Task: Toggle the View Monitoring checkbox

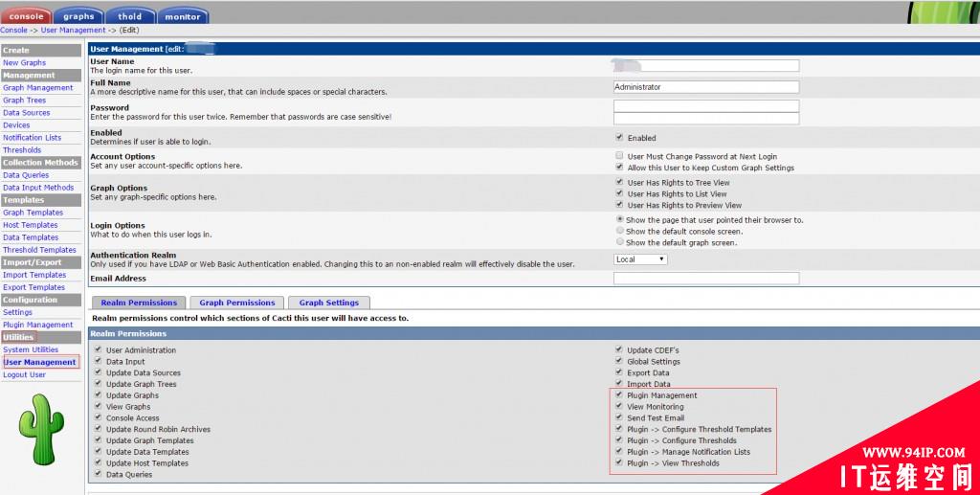Action: 619,406
